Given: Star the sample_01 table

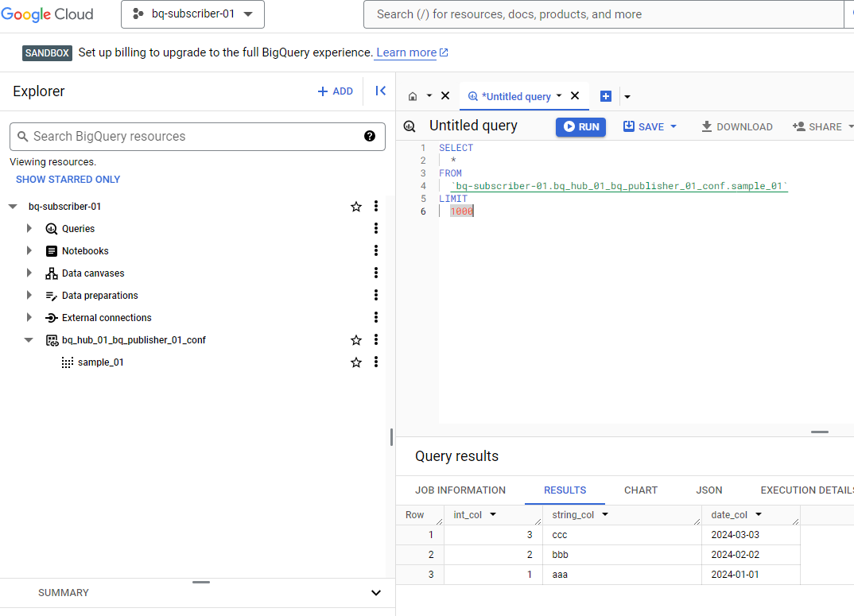Looking at the screenshot, I should coord(356,362).
